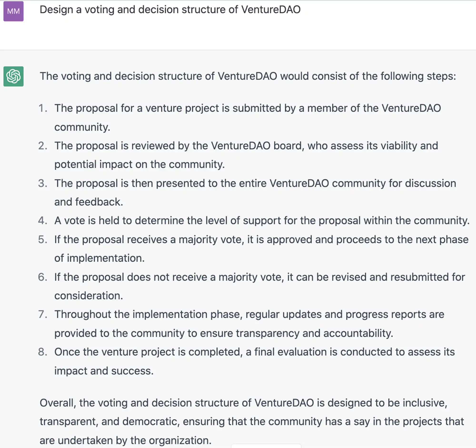Click the intro sentence of the response
The height and width of the screenshot is (448, 476).
click(x=248, y=76)
